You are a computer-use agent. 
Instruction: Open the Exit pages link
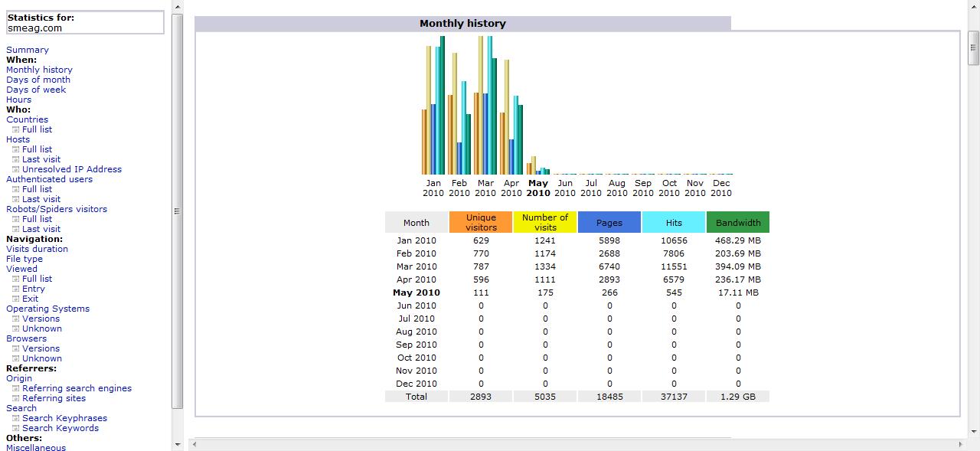click(30, 299)
